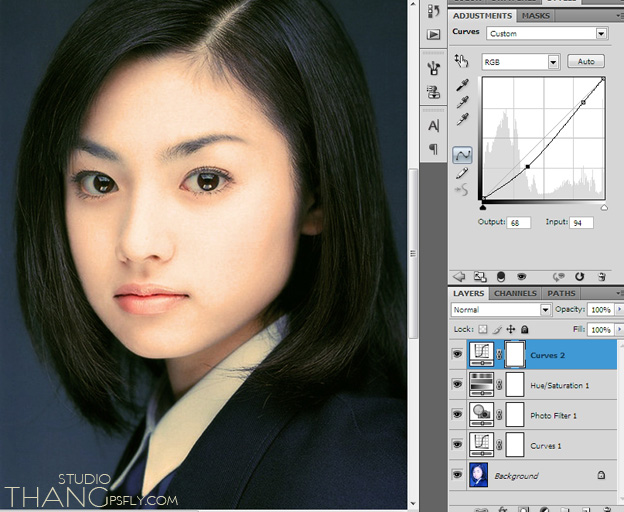Open the Opacity slider arrow
Image resolution: width=624 pixels, height=512 pixels.
(x=619, y=309)
